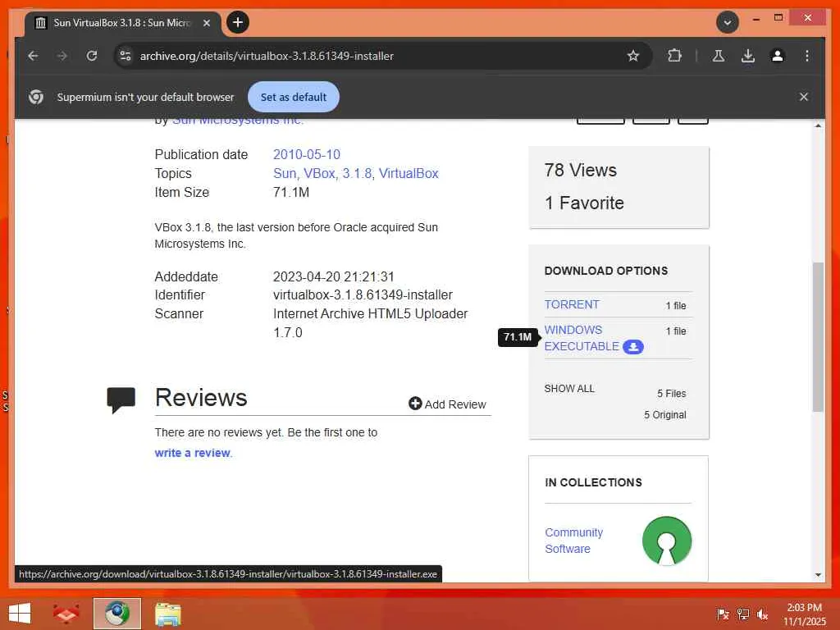Open the VirtualBox topic link
This screenshot has height=630, width=840.
409,174
